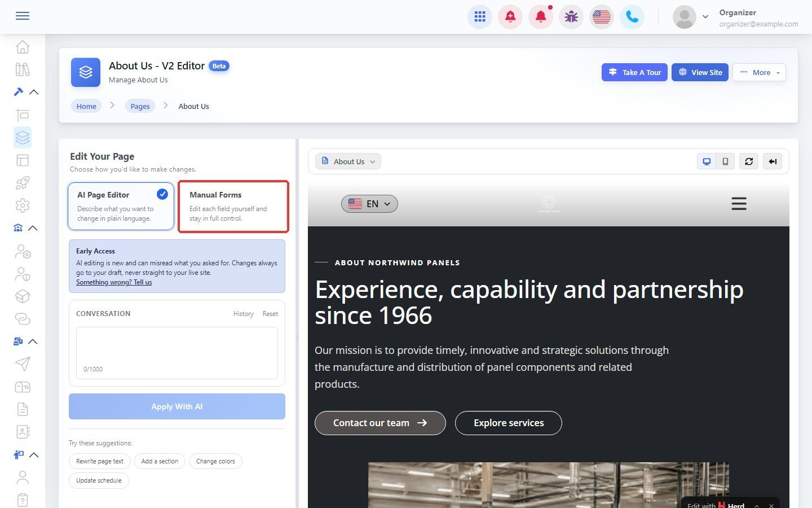
Task: Refresh the page preview
Action: click(x=749, y=161)
